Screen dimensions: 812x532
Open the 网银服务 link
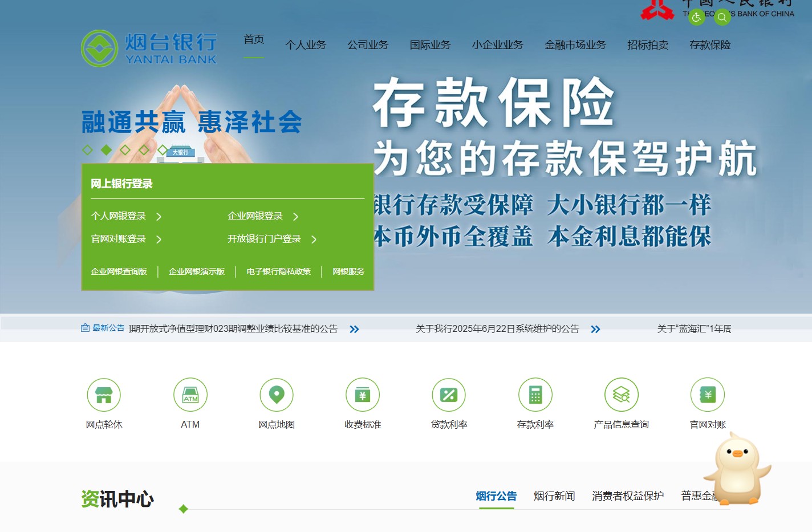coord(348,271)
